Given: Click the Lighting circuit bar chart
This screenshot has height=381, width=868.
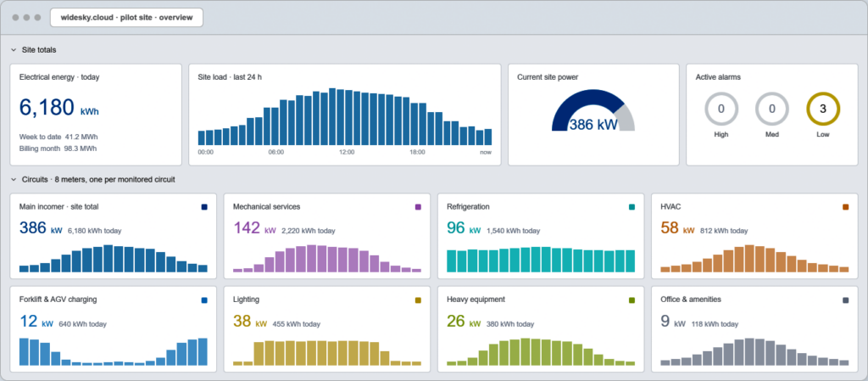Looking at the screenshot, I should coord(327,353).
